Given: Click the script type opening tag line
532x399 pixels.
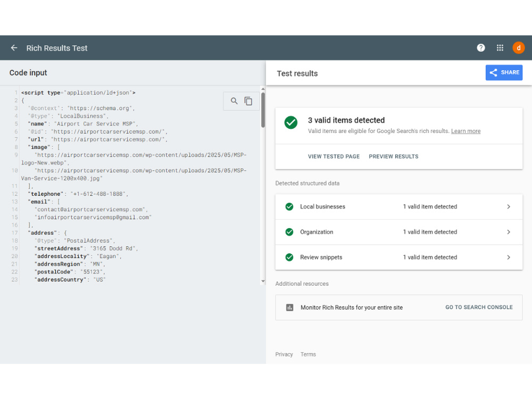Looking at the screenshot, I should (x=78, y=93).
